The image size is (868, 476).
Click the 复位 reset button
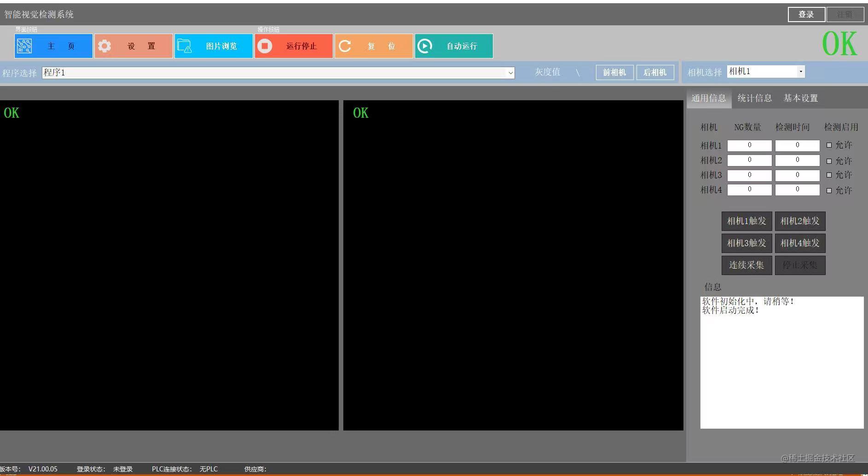pyautogui.click(x=374, y=46)
